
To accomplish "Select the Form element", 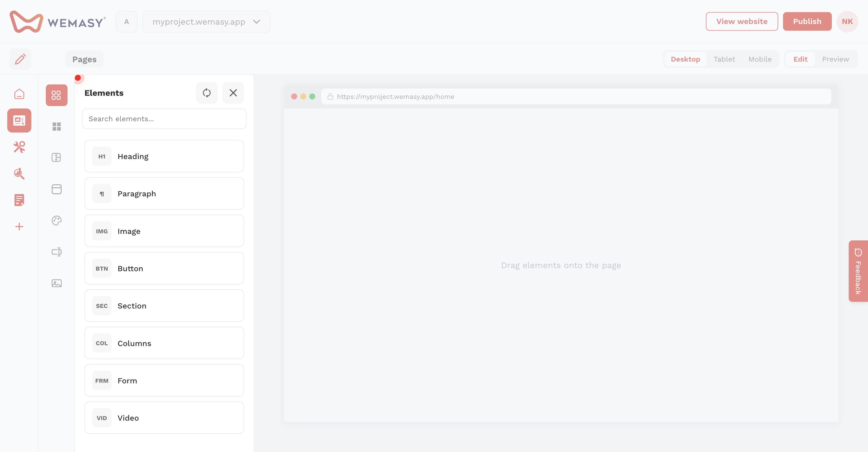I will [x=164, y=381].
